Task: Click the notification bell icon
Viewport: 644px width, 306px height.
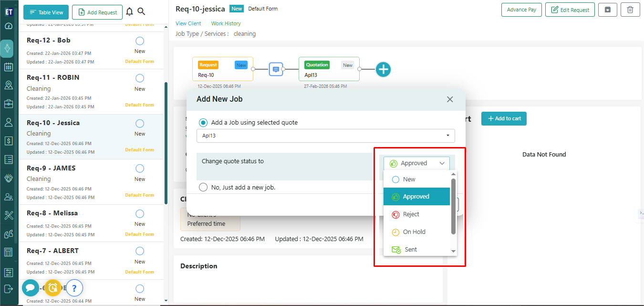Action: coord(129,12)
